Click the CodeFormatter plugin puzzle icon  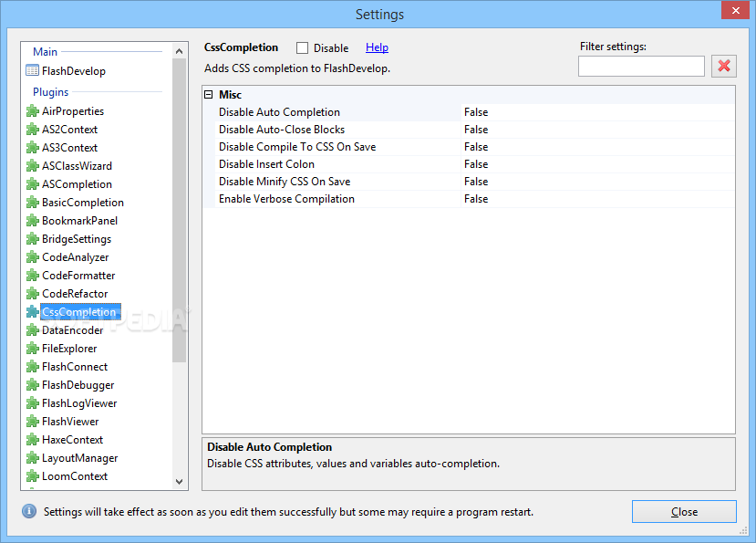[x=32, y=276]
